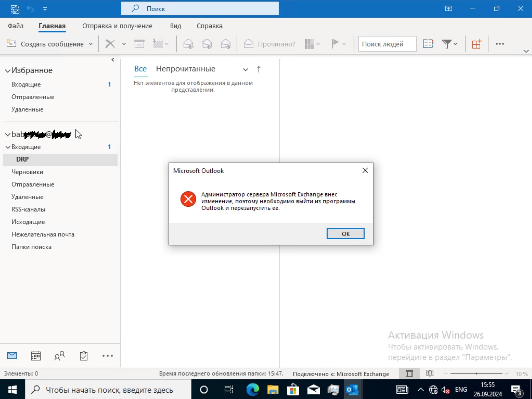Screen dimensions: 532x399
Task: Click the Send/Receive all folders icon
Action: pos(15,9)
